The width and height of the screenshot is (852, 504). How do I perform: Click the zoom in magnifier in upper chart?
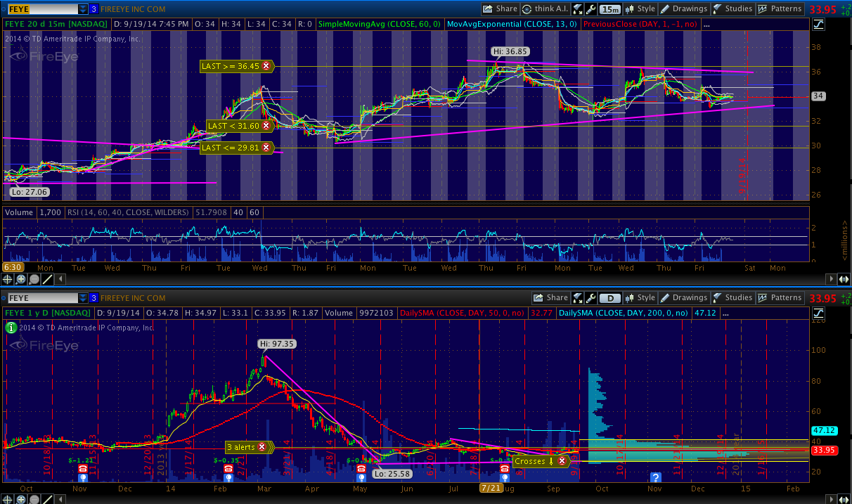(21, 279)
